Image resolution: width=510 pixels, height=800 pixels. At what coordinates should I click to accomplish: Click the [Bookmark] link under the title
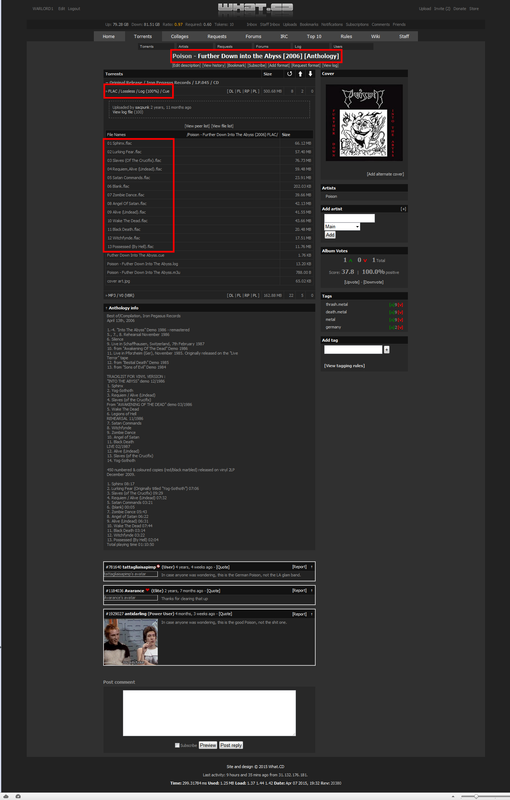pyautogui.click(x=236, y=65)
